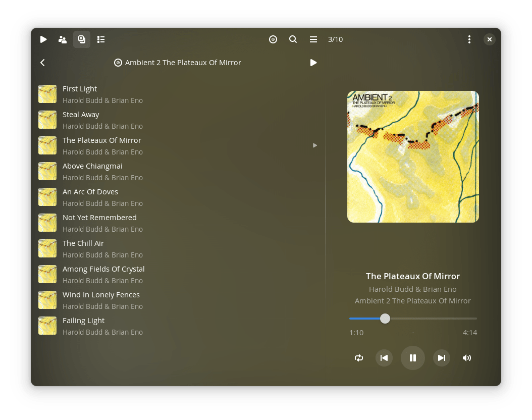532x420 pixels.
Task: Select the track First Light
Action: pyautogui.click(x=178, y=94)
